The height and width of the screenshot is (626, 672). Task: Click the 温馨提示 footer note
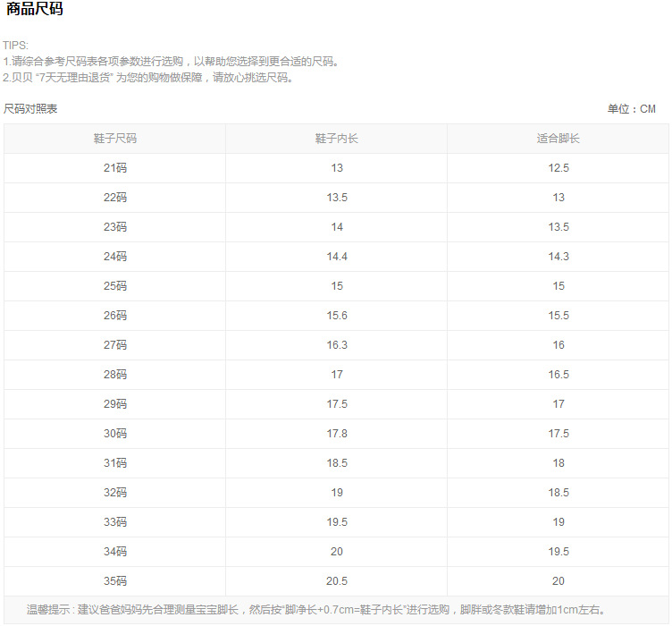click(x=315, y=609)
